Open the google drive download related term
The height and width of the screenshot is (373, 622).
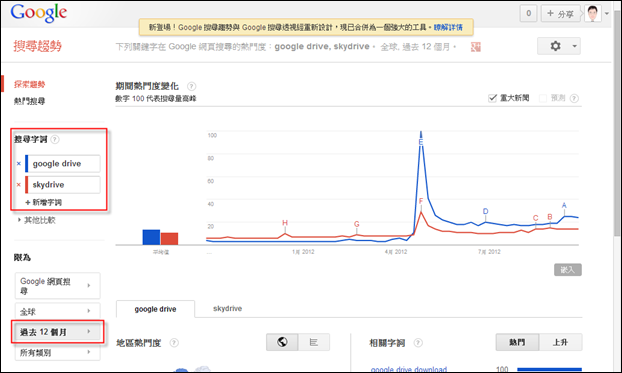(409, 369)
